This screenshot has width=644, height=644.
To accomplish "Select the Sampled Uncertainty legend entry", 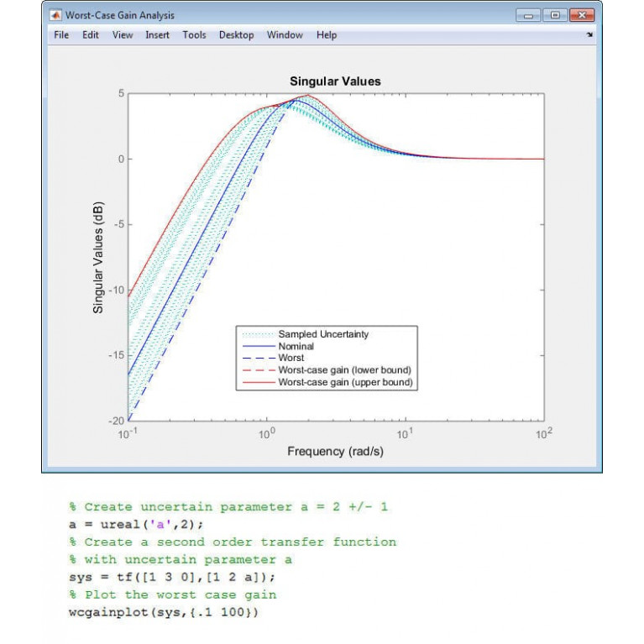I will tap(323, 334).
